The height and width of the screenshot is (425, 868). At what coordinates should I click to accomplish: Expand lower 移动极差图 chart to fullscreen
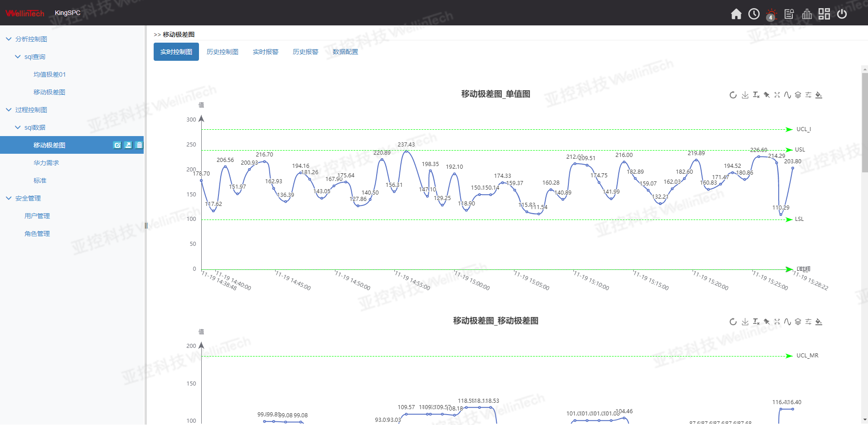[777, 322]
